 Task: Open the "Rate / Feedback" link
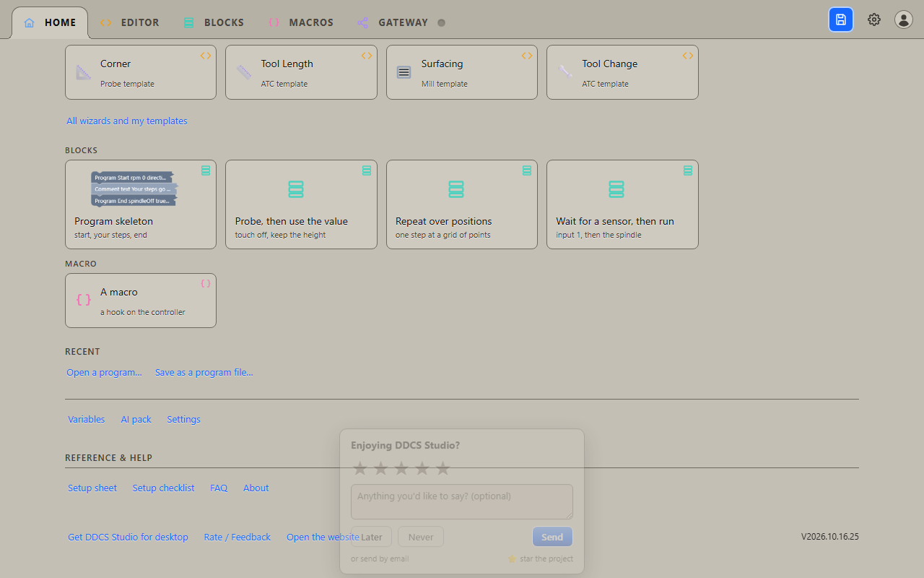coord(237,537)
